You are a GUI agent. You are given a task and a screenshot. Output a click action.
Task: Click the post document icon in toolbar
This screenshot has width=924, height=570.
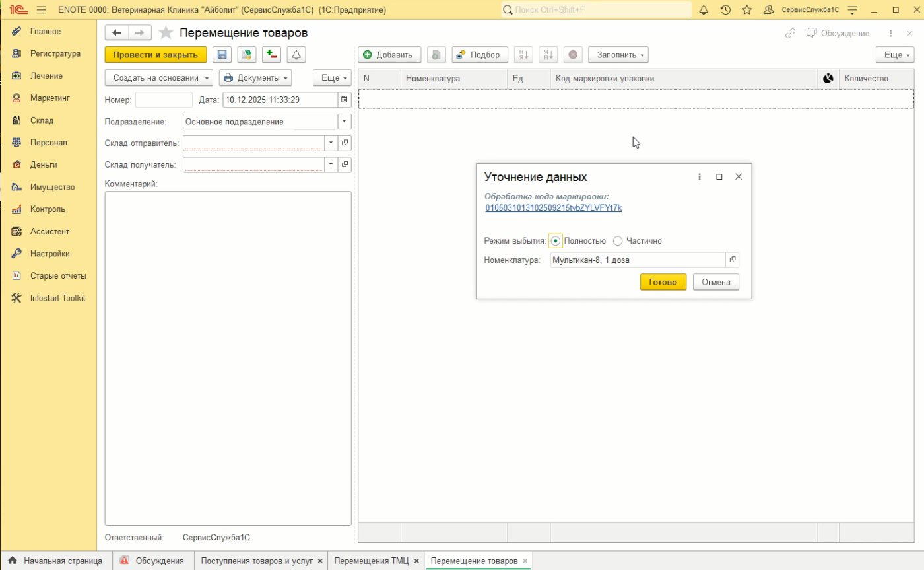click(x=247, y=55)
